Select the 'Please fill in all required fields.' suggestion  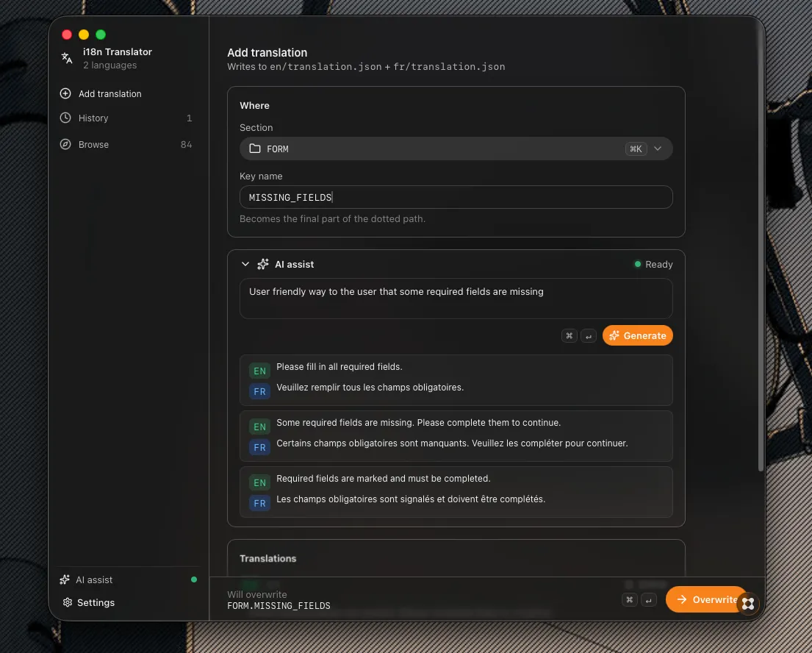(456, 380)
